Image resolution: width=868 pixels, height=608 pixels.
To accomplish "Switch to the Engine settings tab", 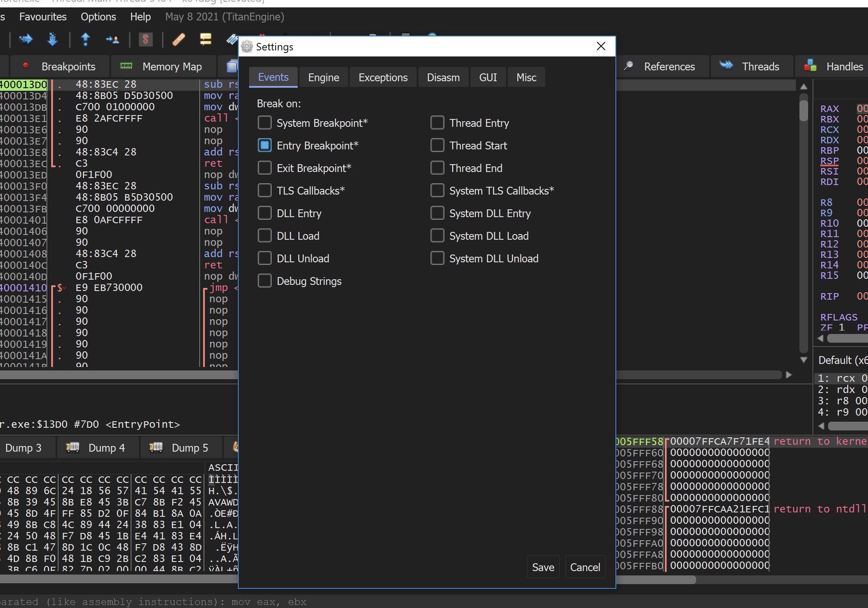I will pyautogui.click(x=324, y=77).
